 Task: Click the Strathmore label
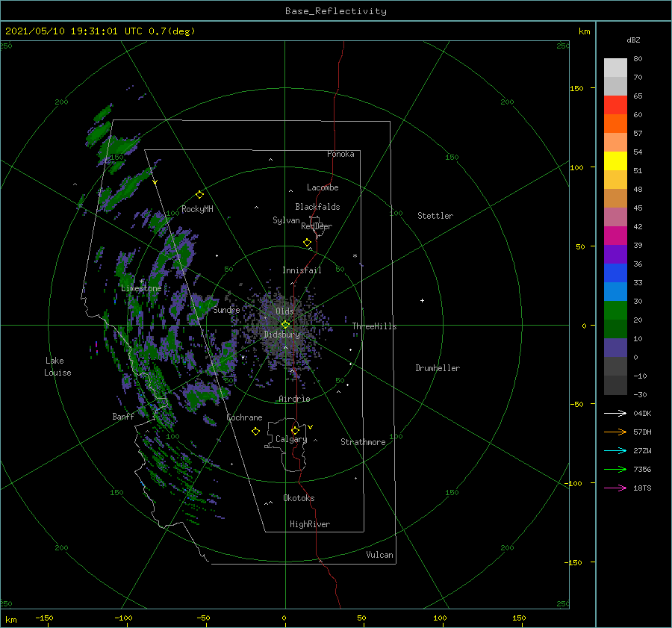pyautogui.click(x=363, y=442)
